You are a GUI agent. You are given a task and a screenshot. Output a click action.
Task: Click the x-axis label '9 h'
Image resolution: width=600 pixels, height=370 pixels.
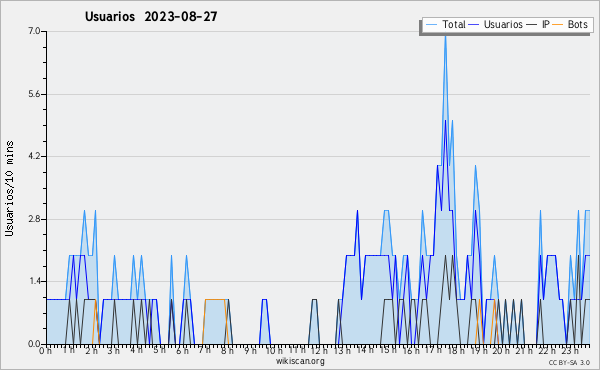click(x=251, y=350)
